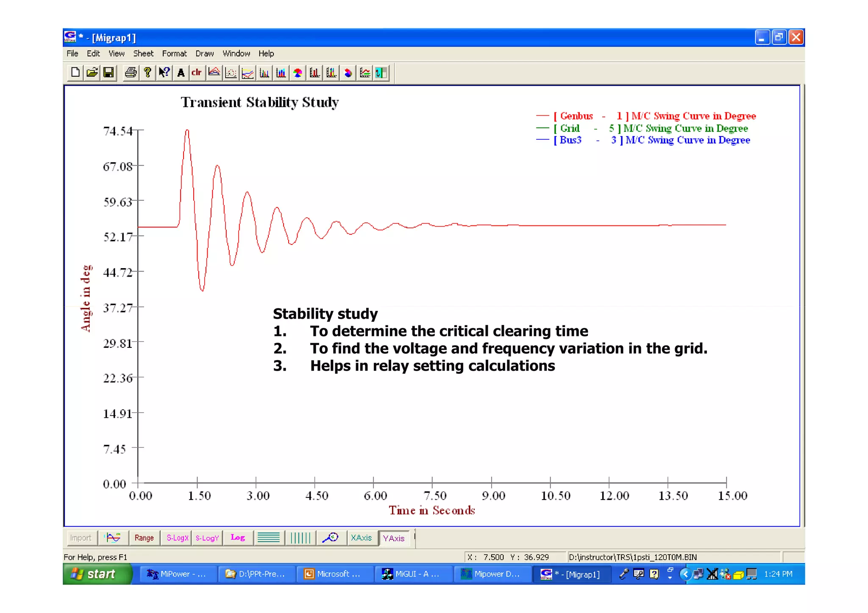Choose the two-bar chart with axes icon
The image size is (868, 613).
314,73
